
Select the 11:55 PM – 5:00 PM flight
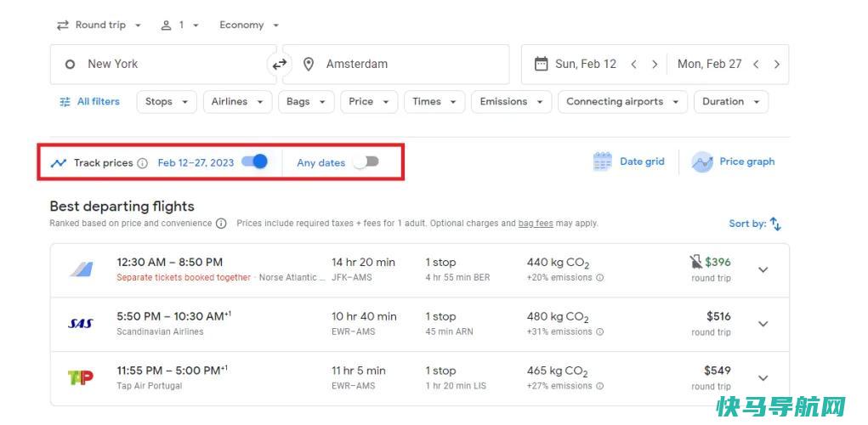point(420,378)
